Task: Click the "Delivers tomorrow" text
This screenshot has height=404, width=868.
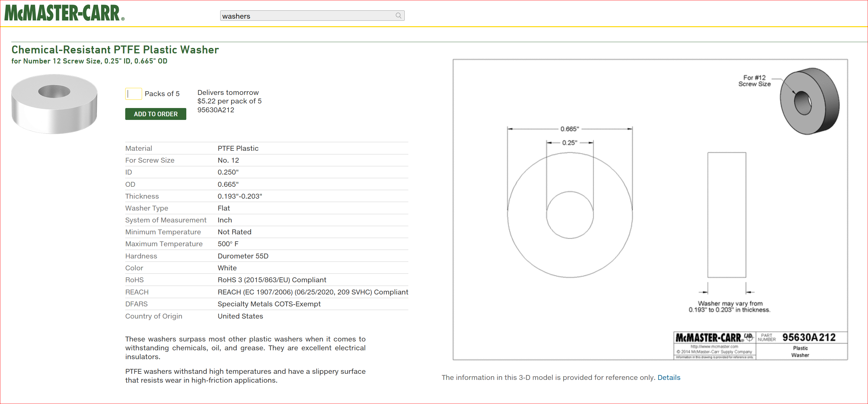Action: 228,92
